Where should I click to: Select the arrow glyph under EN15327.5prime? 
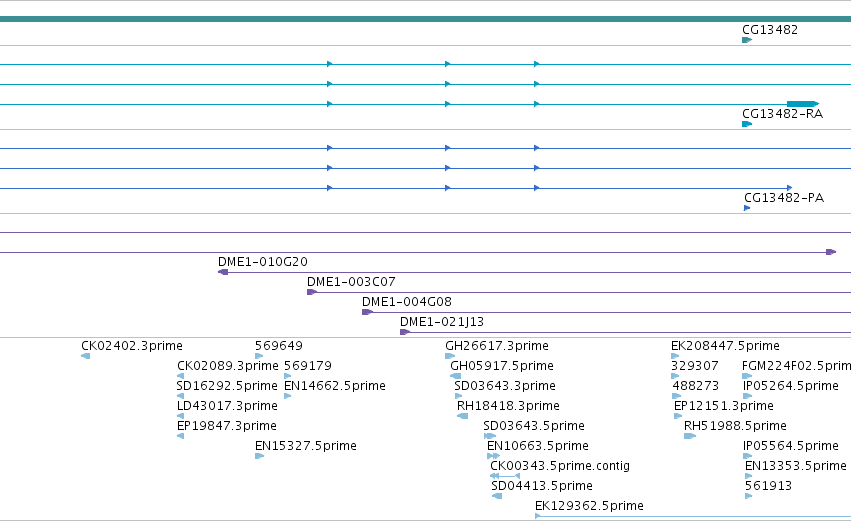point(259,456)
